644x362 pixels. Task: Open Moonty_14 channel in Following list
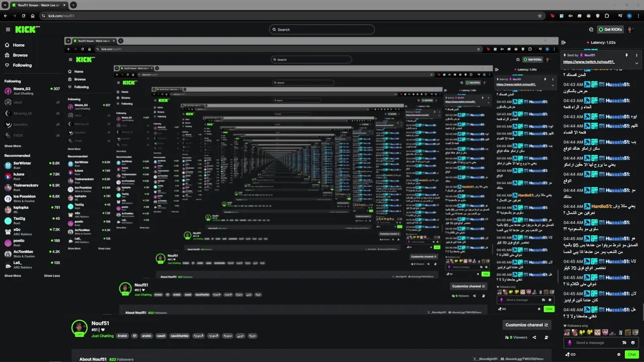coord(31,113)
